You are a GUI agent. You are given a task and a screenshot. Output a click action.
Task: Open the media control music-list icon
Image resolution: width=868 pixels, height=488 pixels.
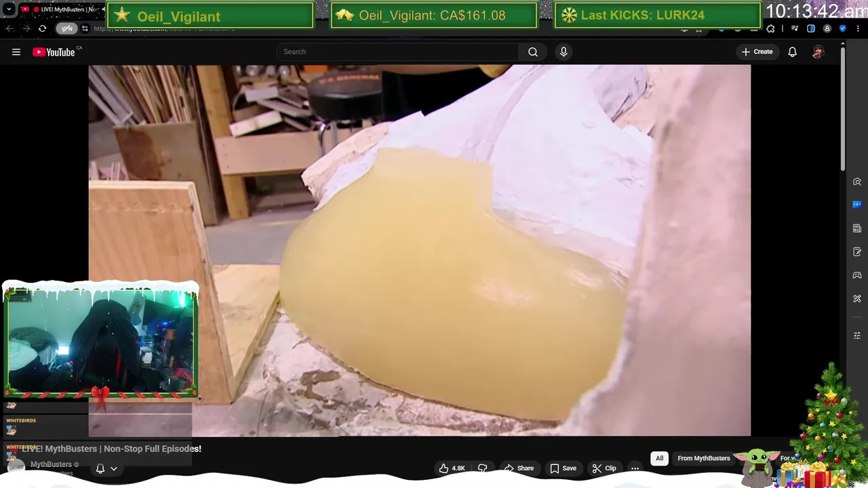795,28
